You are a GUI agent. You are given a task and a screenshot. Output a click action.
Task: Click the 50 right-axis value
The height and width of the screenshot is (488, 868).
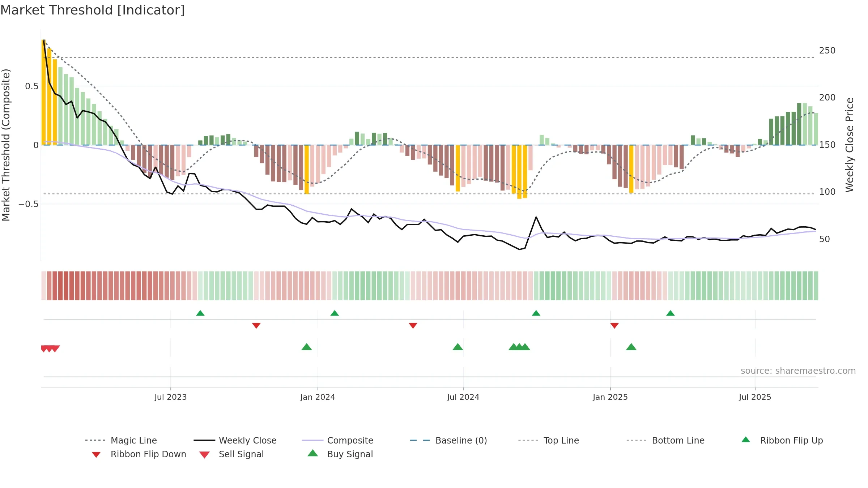(825, 239)
